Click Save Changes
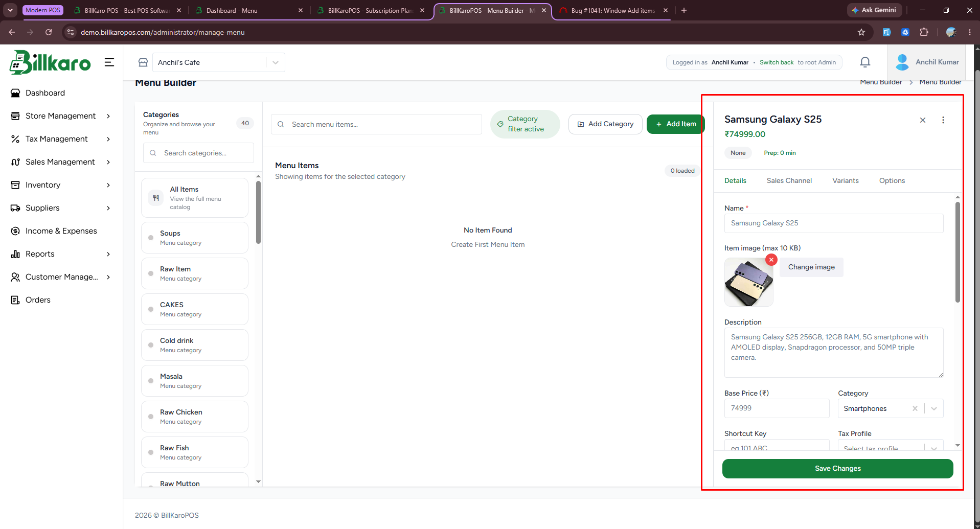This screenshot has height=529, width=980. coord(837,469)
